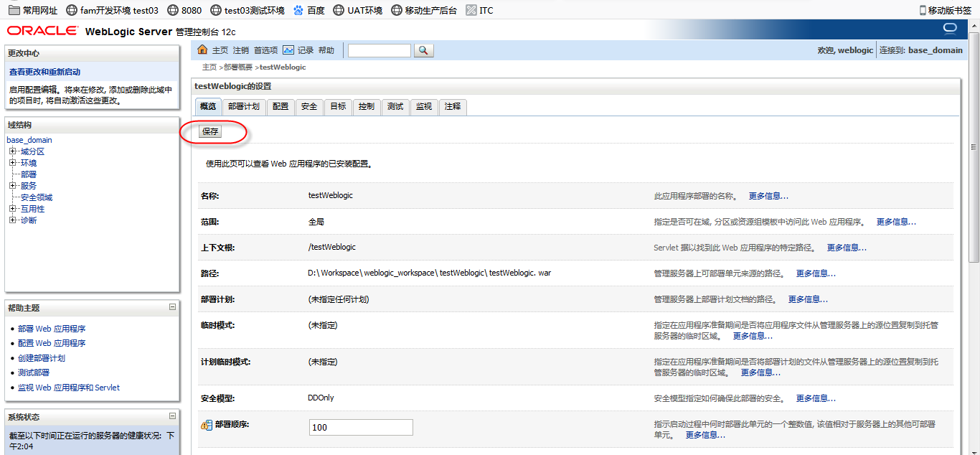The width and height of the screenshot is (980, 455).
Task: Click 部署概要 in the breadcrumb
Action: (237, 67)
